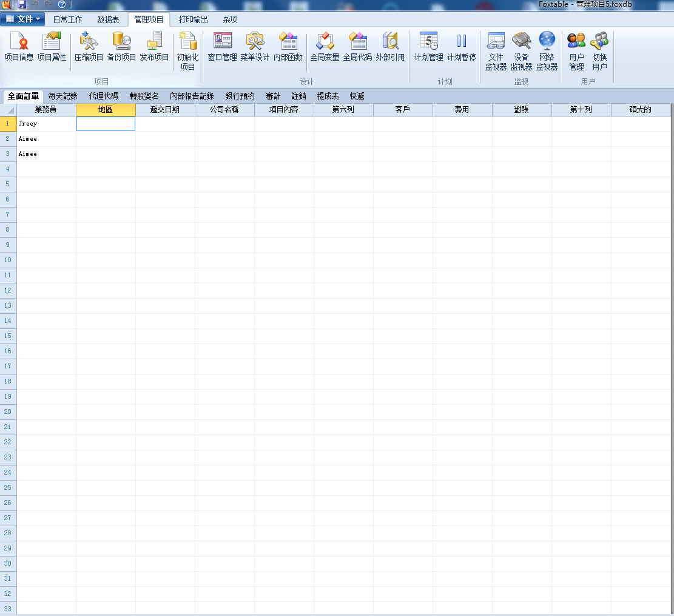Select 公司名稱 column header
Viewport: 674px width, 616px height.
pyautogui.click(x=225, y=110)
